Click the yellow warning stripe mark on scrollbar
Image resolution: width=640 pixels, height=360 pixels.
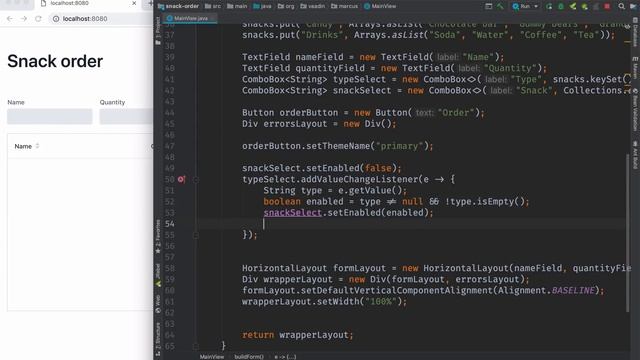(628, 41)
